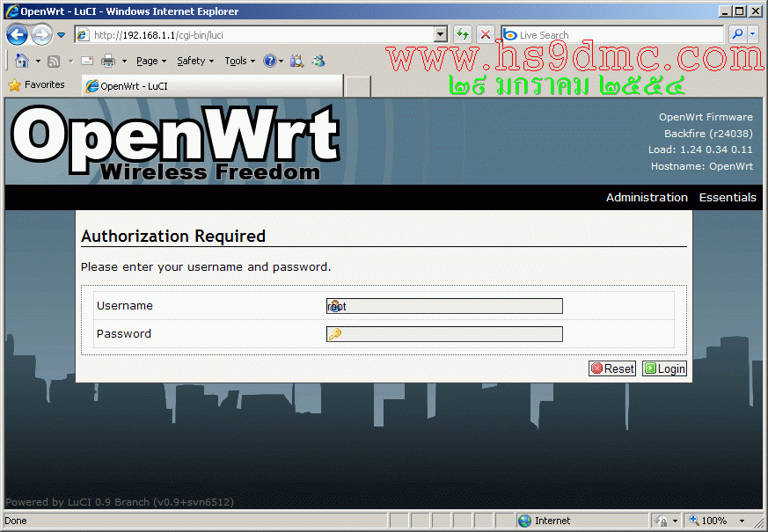
Task: Click the 'OpenWrt Firmware' header text
Action: [706, 117]
